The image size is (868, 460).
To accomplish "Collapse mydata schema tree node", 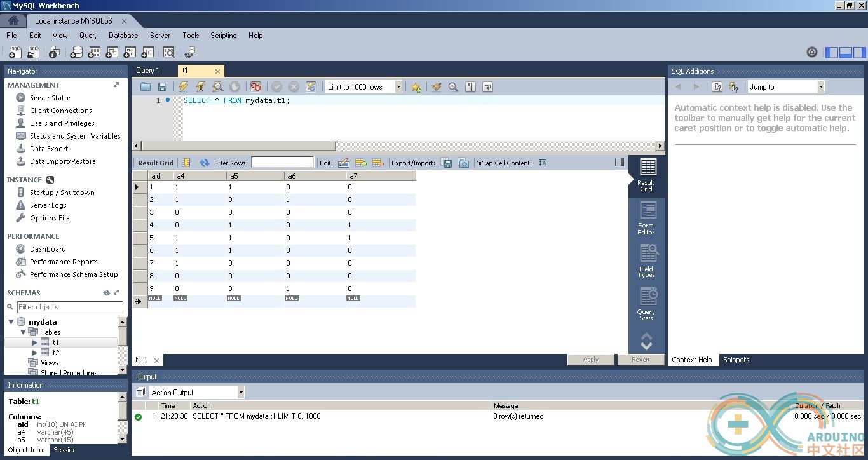I will (11, 322).
